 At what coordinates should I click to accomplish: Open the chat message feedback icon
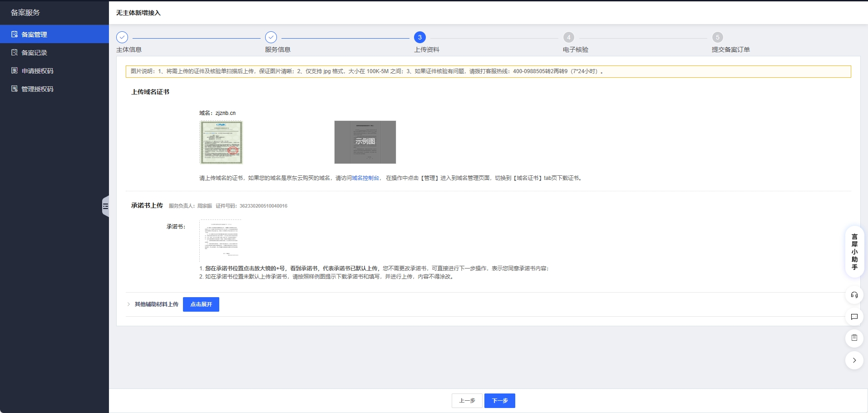854,317
